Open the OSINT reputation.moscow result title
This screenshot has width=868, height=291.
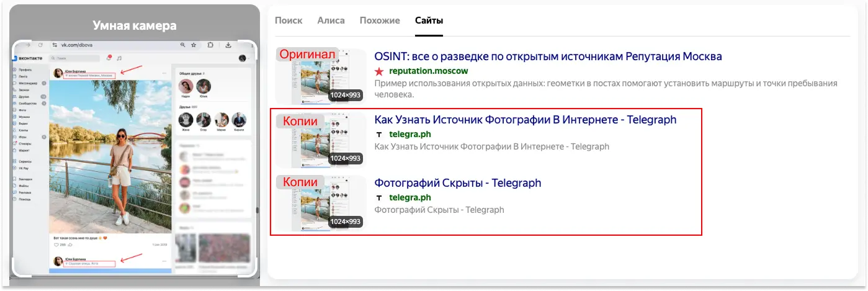point(548,56)
